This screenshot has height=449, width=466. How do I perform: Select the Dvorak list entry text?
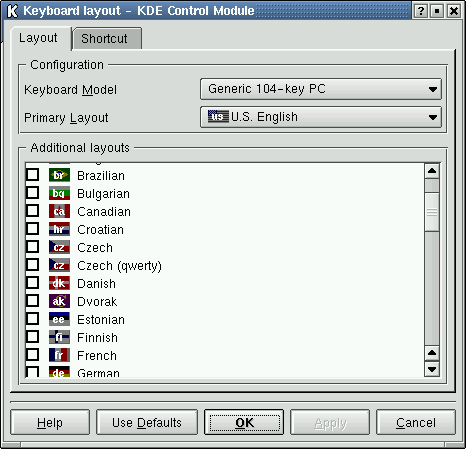click(x=97, y=302)
